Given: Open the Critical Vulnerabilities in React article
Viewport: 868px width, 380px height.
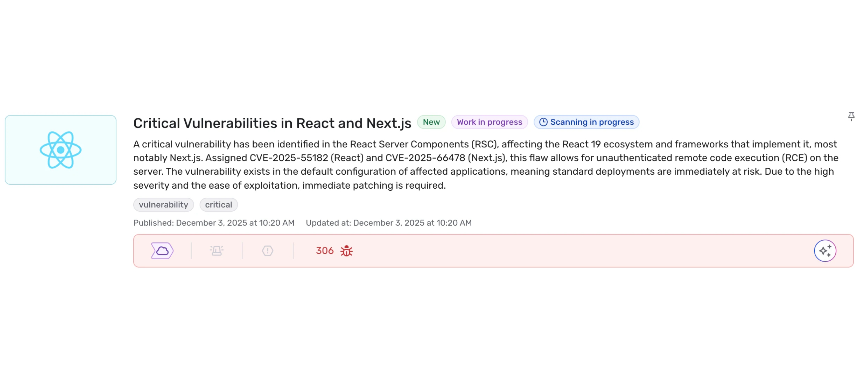Looking at the screenshot, I should [x=272, y=123].
